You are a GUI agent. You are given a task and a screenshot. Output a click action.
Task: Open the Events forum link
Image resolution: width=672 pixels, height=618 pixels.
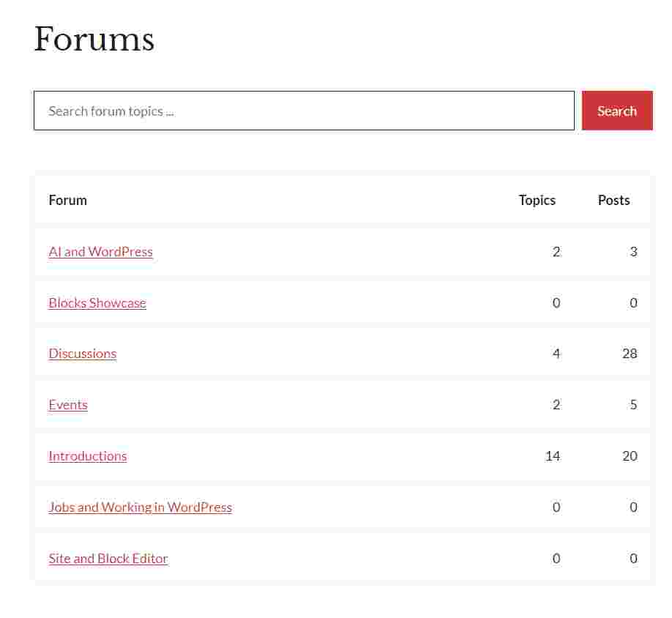point(68,405)
